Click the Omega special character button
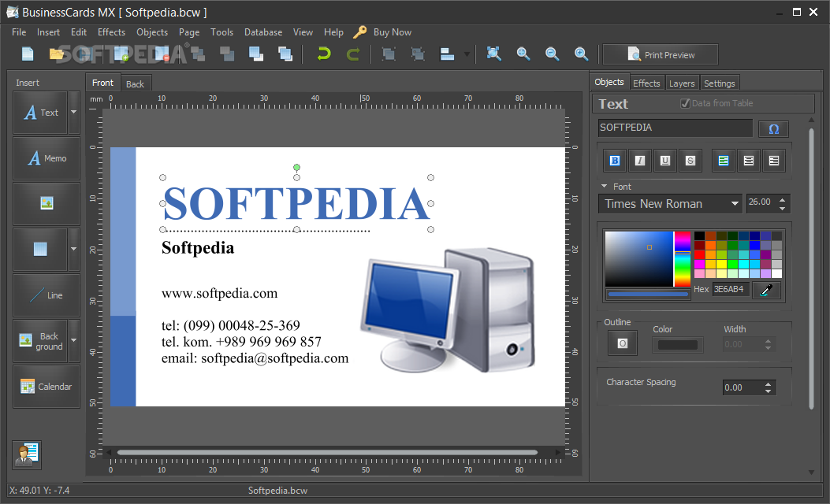 [x=773, y=129]
